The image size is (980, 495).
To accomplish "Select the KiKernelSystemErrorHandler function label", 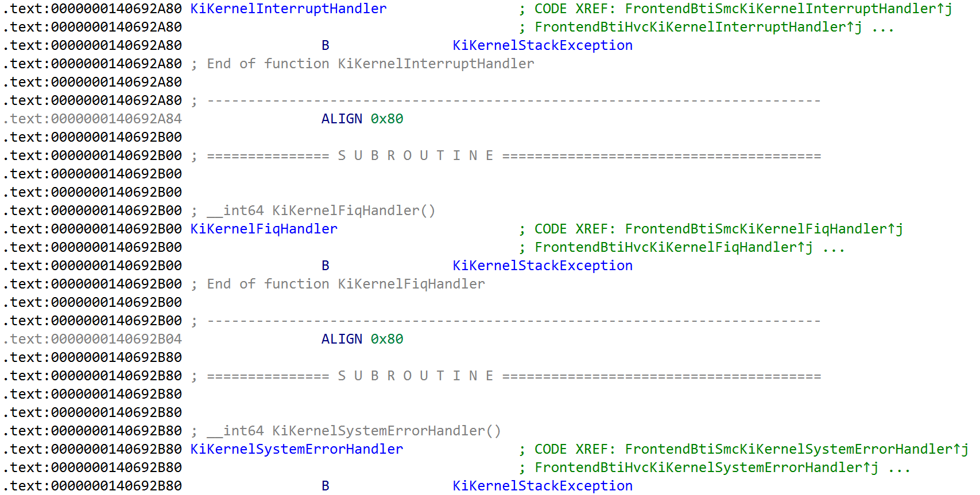I will click(x=296, y=449).
